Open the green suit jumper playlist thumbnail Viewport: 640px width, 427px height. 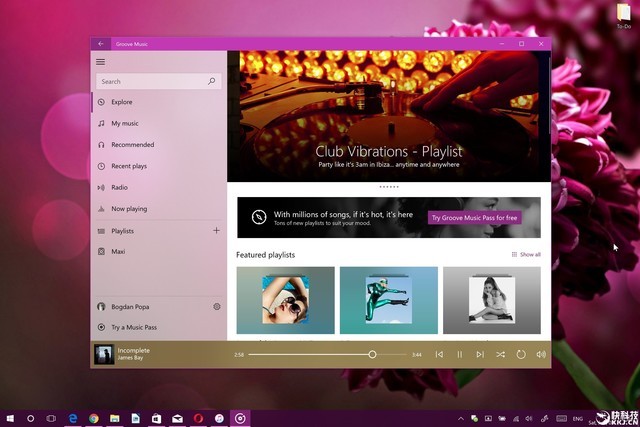(x=389, y=300)
